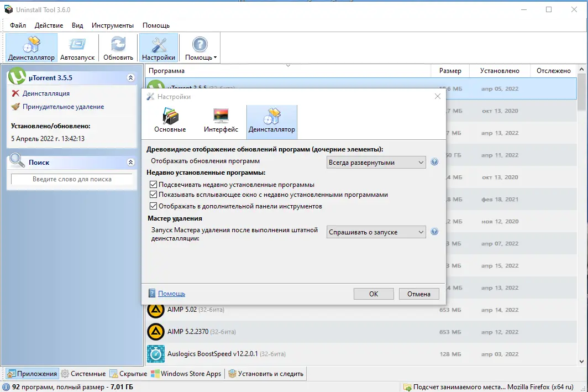Toggle Отображать в дополнительной панели инструментов checkbox
Image resolution: width=588 pixels, height=392 pixels.
pos(153,206)
